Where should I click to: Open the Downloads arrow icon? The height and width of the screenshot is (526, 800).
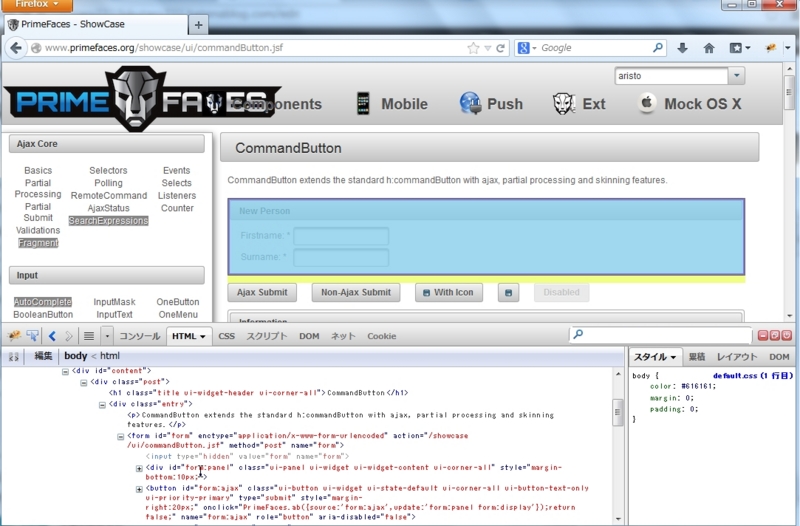pyautogui.click(x=682, y=48)
